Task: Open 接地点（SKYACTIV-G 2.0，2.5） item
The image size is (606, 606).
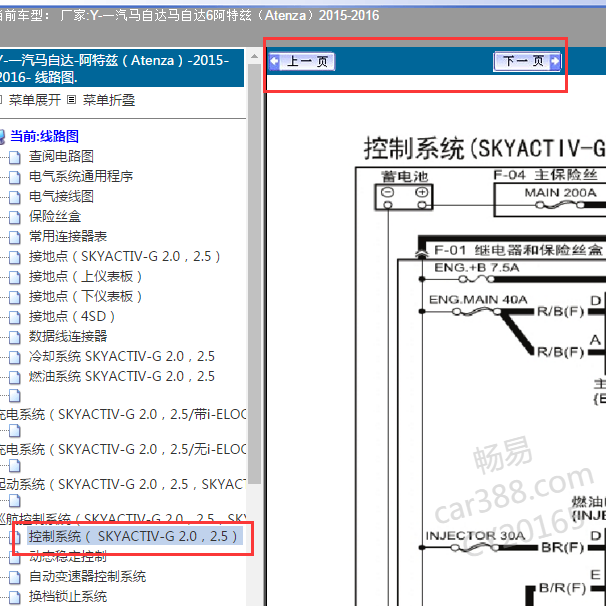Action: click(x=124, y=256)
